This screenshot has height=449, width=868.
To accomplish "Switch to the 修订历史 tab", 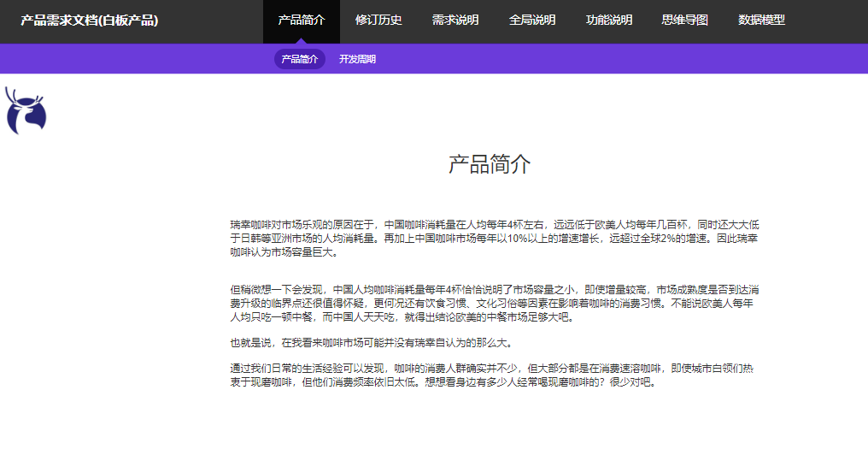I will pyautogui.click(x=378, y=21).
